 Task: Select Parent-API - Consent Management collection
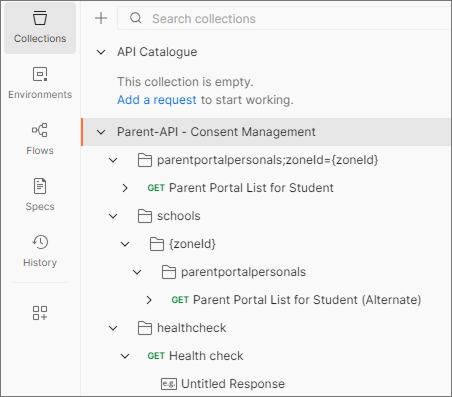coord(216,132)
